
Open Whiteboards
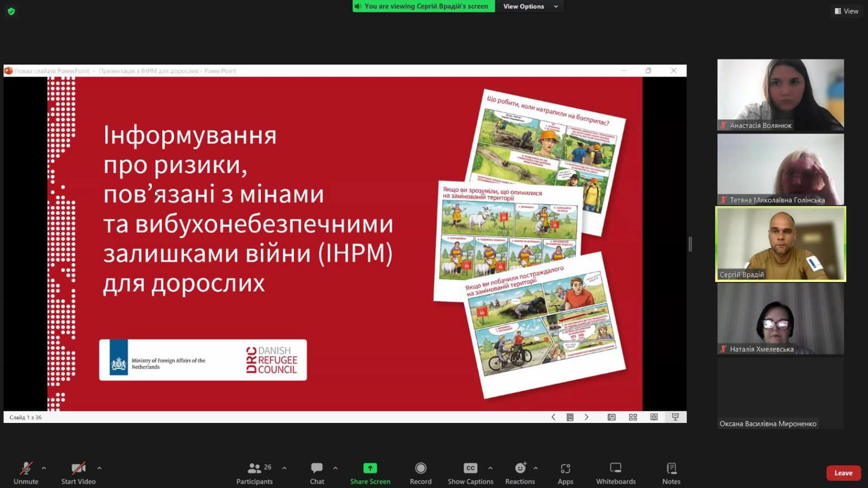pyautogui.click(x=616, y=473)
